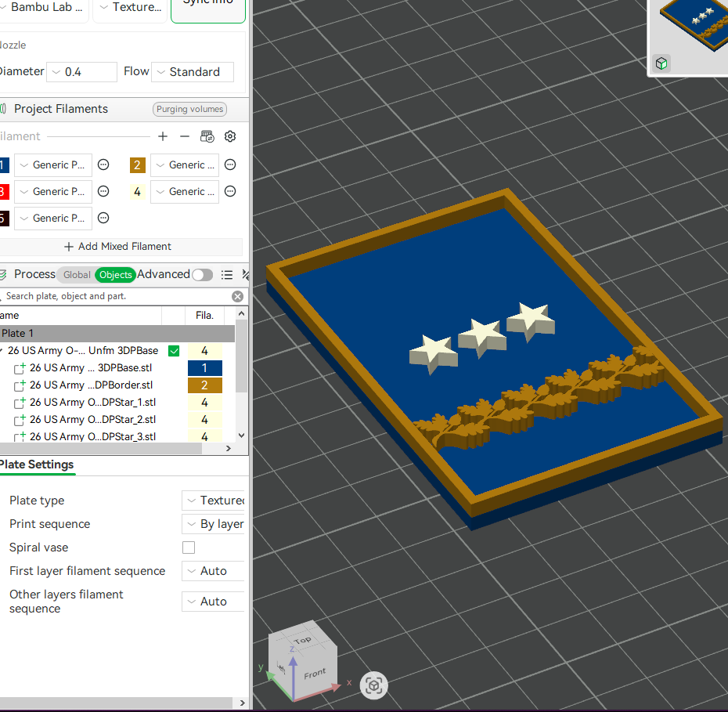
Task: Open filament 3 Generic preset dropdown
Action: [x=53, y=191]
